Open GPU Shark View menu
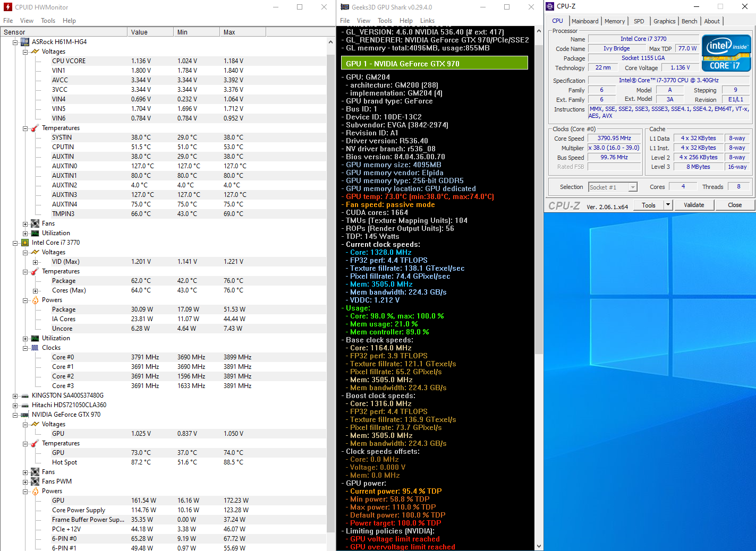Image resolution: width=756 pixels, height=551 pixels. pyautogui.click(x=363, y=21)
